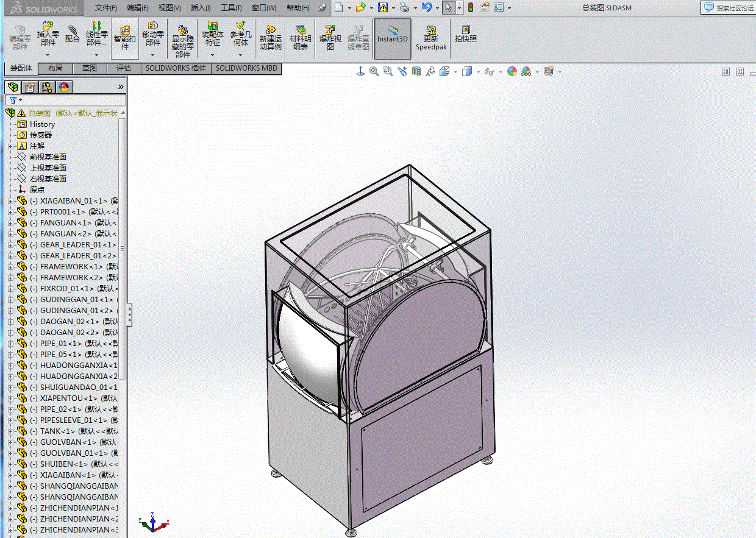
Task: Click the Edit Appearance color ball icon
Action: coord(512,71)
